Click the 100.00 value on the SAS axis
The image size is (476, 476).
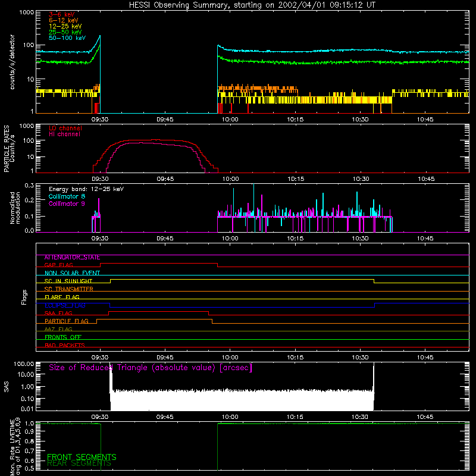(24, 364)
